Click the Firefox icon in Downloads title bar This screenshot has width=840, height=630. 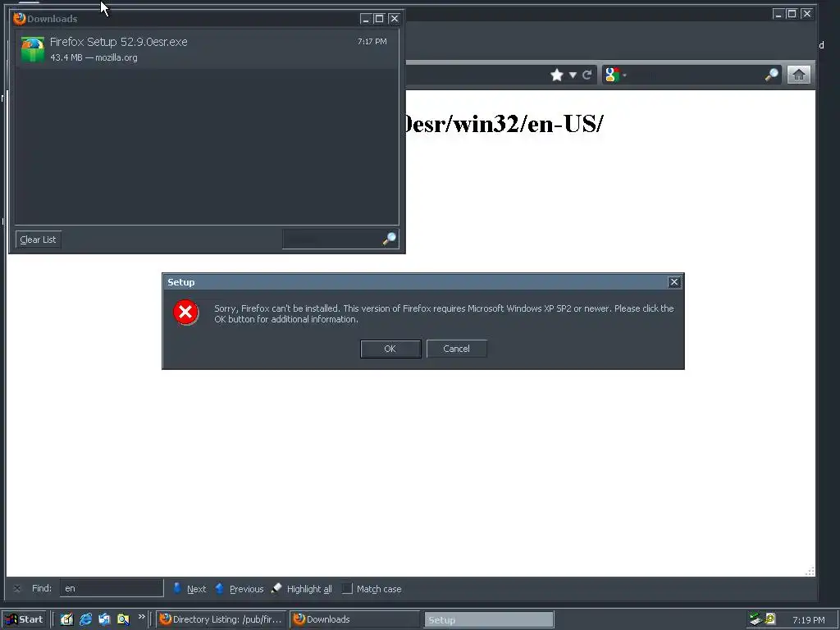20,19
